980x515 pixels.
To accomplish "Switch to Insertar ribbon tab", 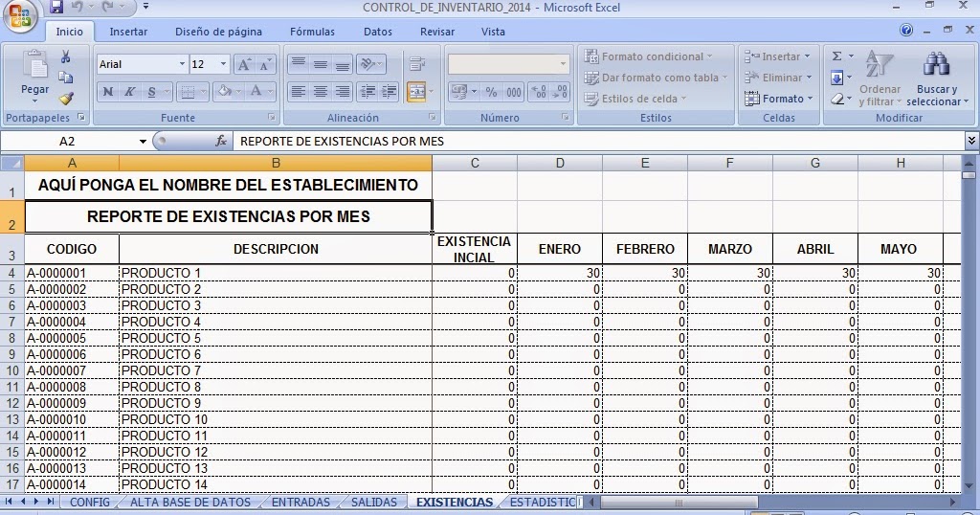I will tap(128, 32).
